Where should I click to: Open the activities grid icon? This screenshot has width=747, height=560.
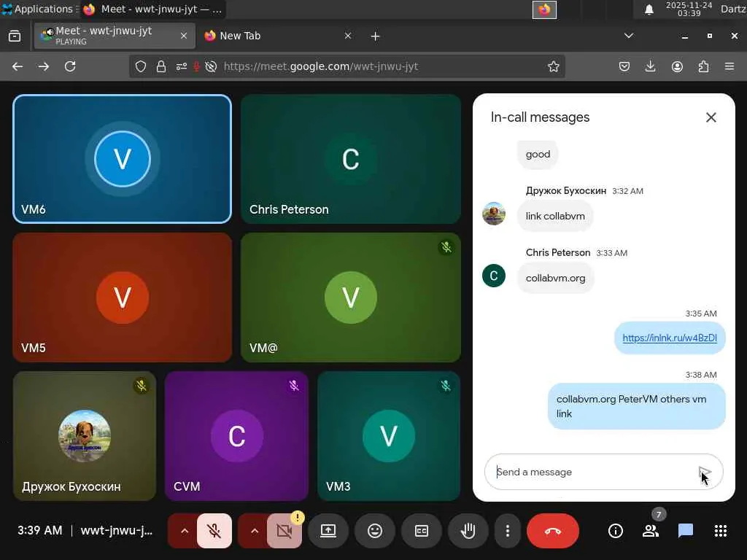[721, 531]
